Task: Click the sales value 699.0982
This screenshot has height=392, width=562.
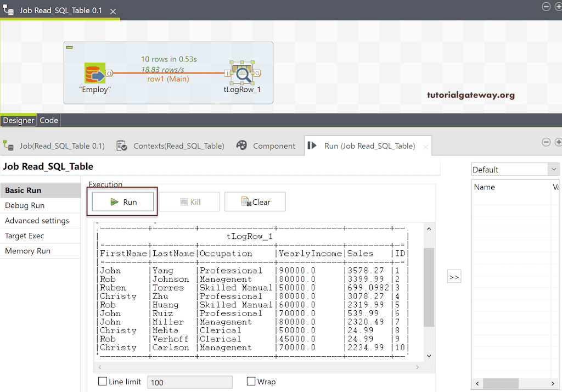Action: click(368, 288)
